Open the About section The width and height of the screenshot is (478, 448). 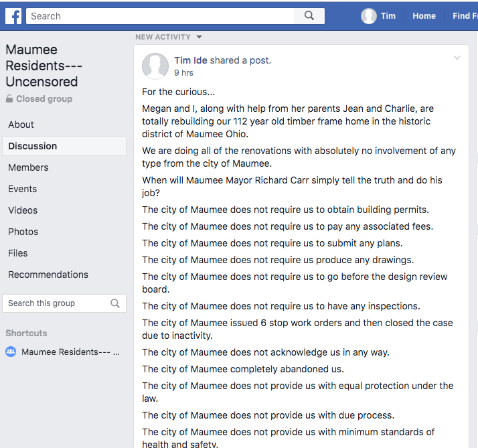pos(21,125)
